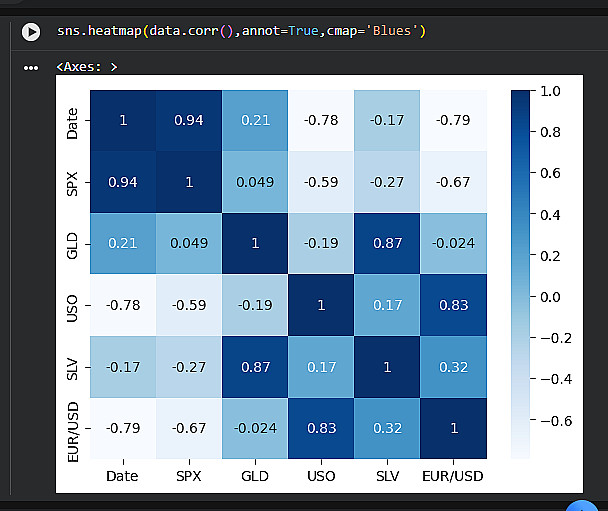Open the cell output options menu
This screenshot has width=608, height=511.
(x=31, y=68)
